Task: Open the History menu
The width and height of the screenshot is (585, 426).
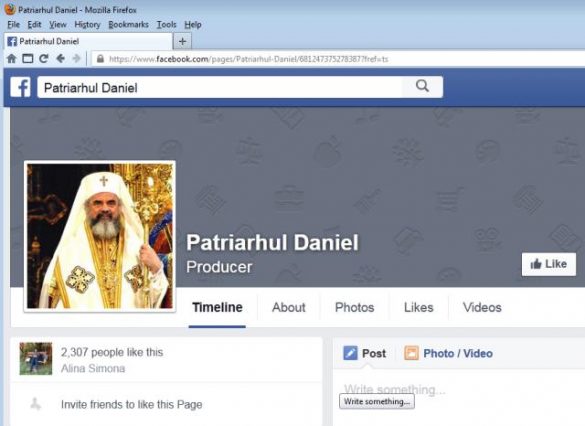Action: 87,25
